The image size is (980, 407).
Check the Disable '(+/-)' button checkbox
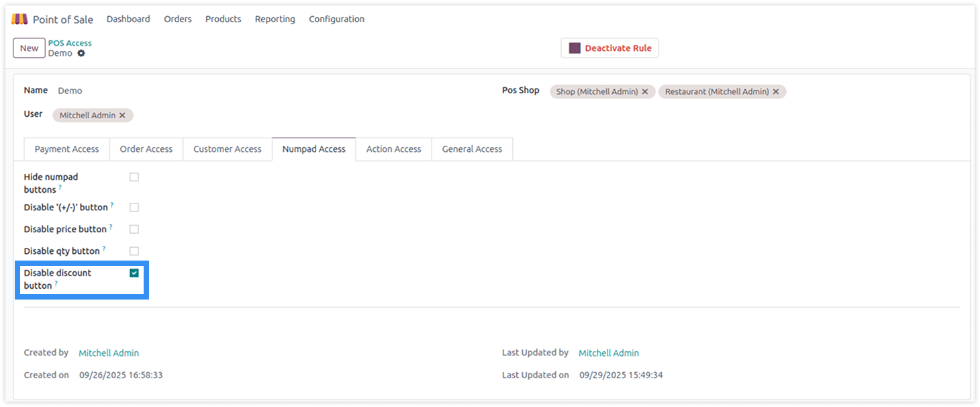click(x=134, y=208)
